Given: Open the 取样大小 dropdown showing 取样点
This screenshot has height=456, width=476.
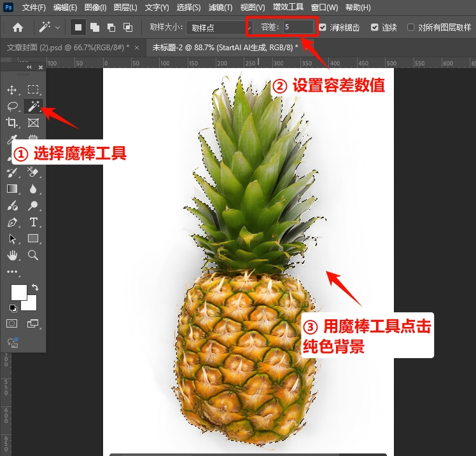Looking at the screenshot, I should (x=219, y=28).
